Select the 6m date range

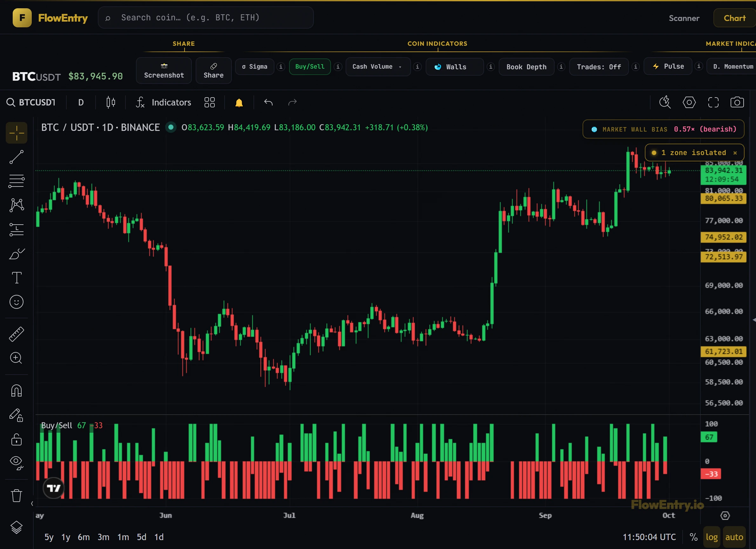[x=84, y=537]
